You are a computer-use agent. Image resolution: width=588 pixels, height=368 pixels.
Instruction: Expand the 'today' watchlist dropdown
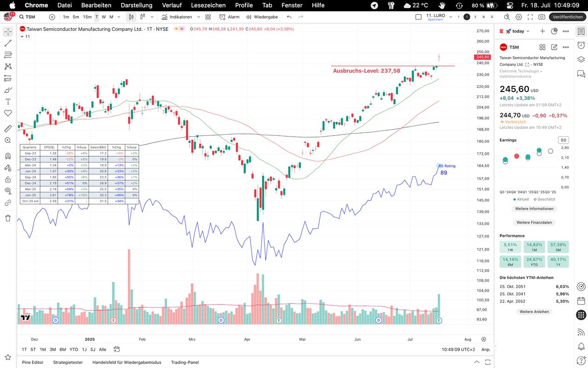[x=528, y=31]
